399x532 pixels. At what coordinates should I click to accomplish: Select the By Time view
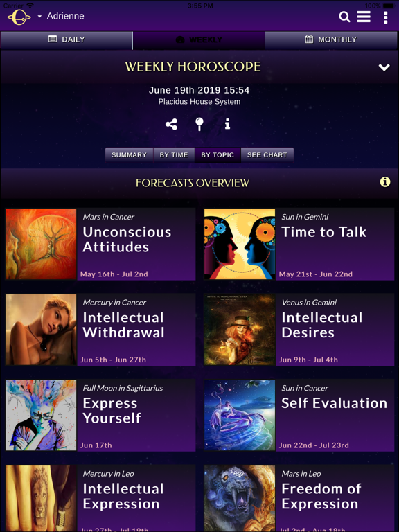(174, 155)
